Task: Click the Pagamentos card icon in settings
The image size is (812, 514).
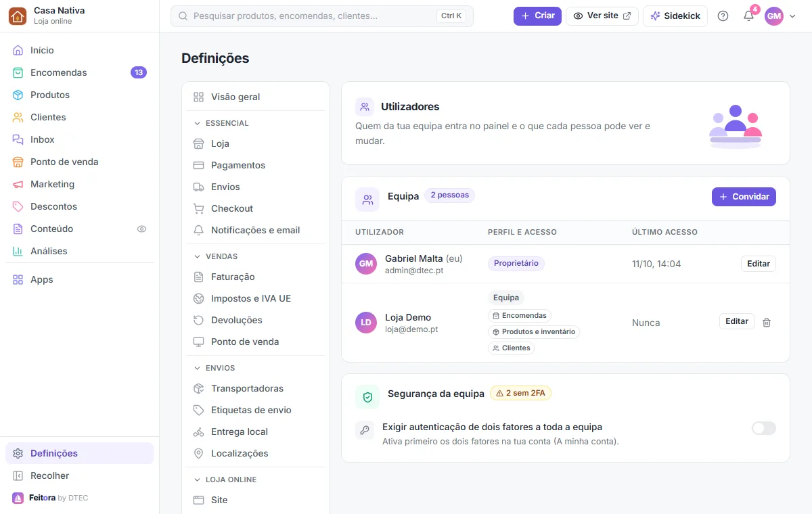Action: click(198, 165)
